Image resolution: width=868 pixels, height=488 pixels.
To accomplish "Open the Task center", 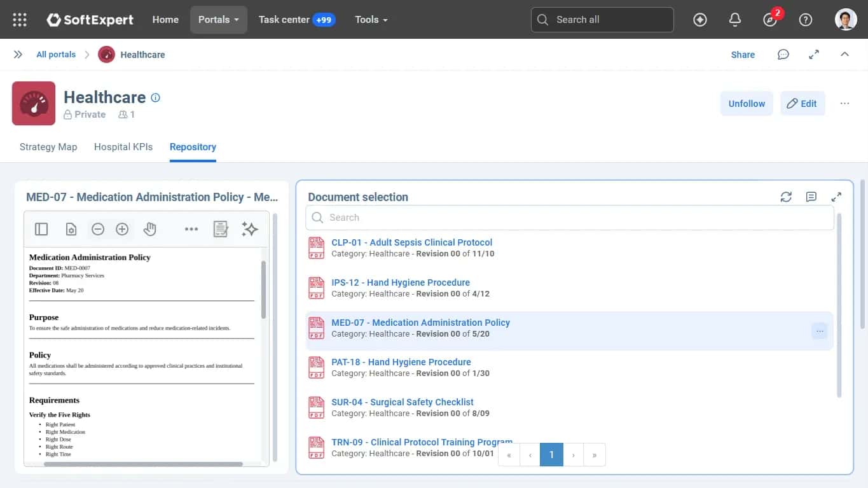I will (x=296, y=20).
